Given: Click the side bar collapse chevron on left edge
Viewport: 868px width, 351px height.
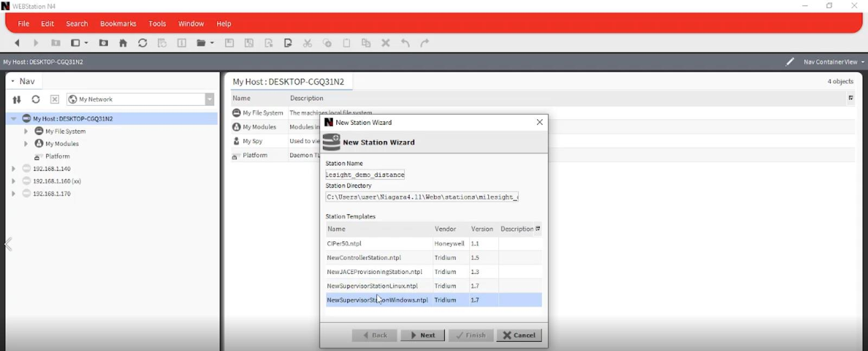Looking at the screenshot, I should [8, 245].
